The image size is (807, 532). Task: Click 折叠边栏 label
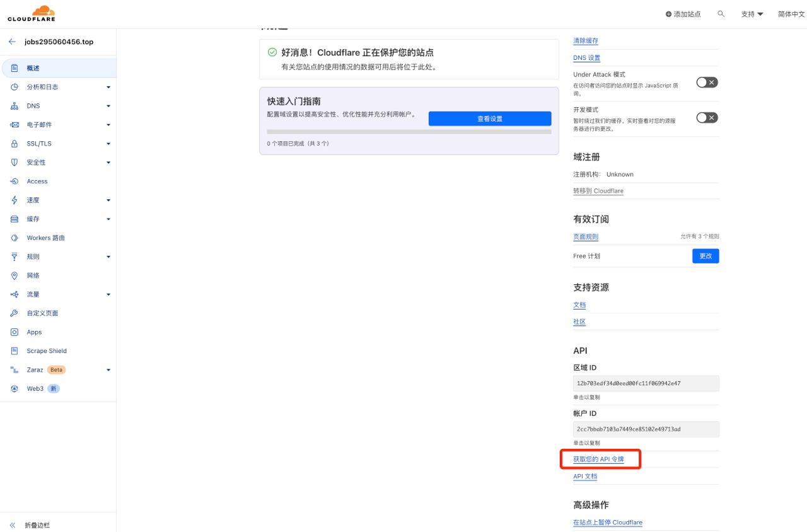tap(37, 525)
